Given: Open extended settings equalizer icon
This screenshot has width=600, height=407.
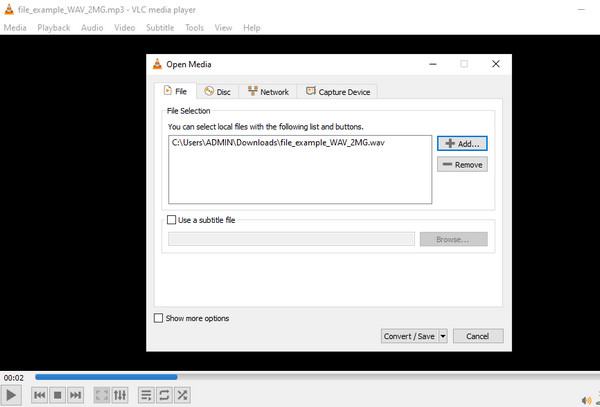Looking at the screenshot, I should pyautogui.click(x=120, y=395).
